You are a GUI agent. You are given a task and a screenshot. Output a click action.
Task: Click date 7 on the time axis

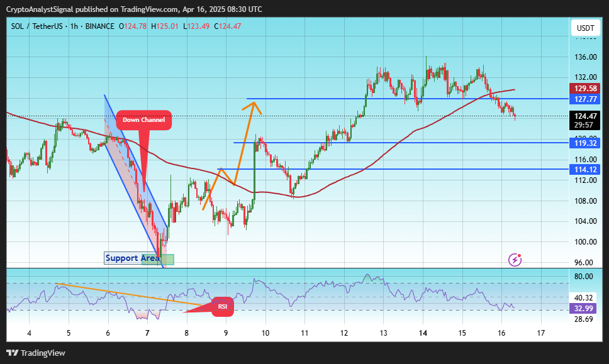click(x=147, y=333)
